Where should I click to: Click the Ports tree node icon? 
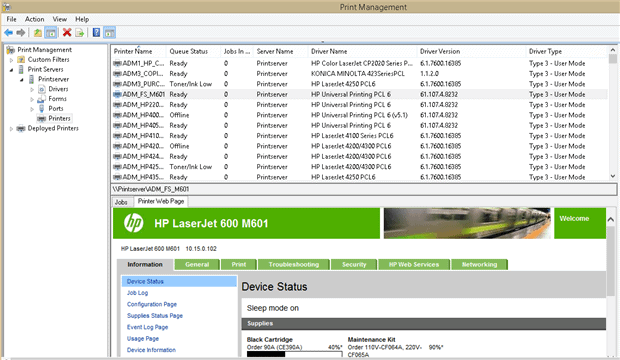pos(42,108)
